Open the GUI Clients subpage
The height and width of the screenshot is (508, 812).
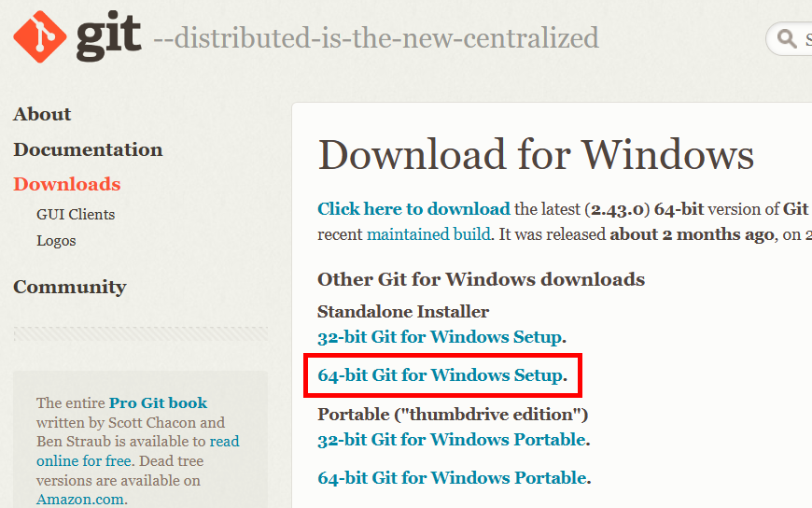pos(76,215)
